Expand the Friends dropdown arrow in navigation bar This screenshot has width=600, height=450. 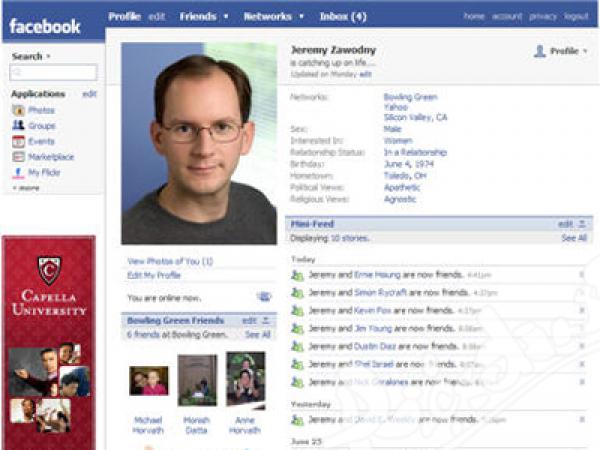tap(226, 16)
